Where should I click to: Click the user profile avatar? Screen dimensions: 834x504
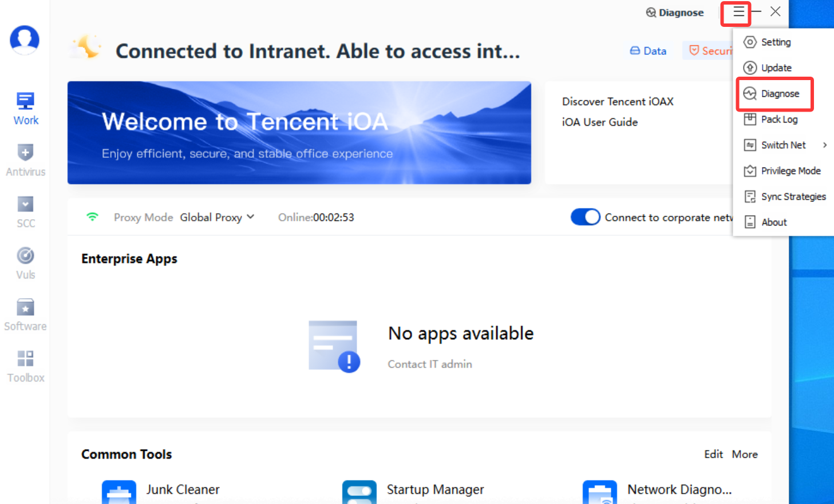25,40
